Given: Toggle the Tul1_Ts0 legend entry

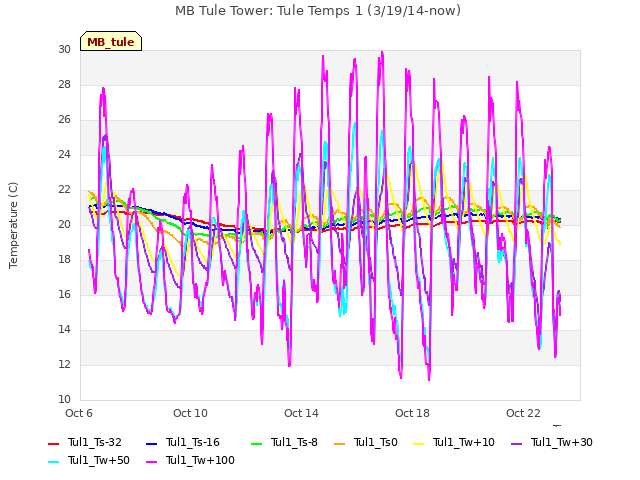Looking at the screenshot, I should click(x=366, y=442).
